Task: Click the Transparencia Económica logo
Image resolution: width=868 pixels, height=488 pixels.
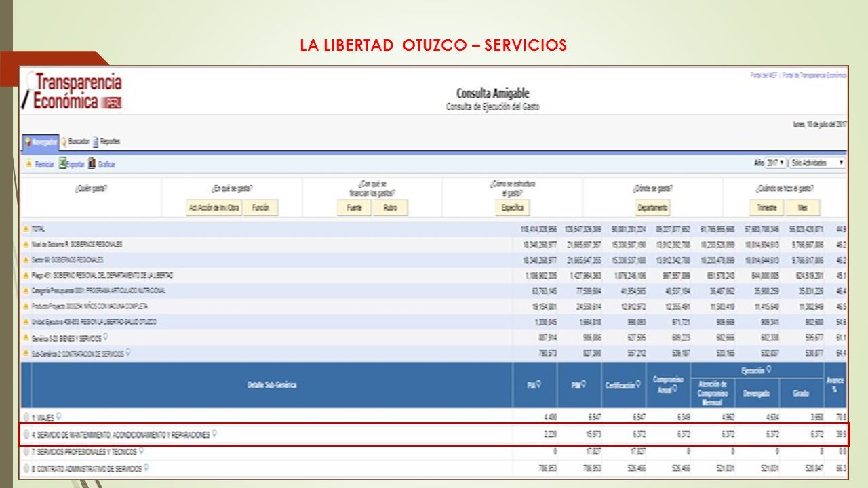Action: click(x=72, y=91)
